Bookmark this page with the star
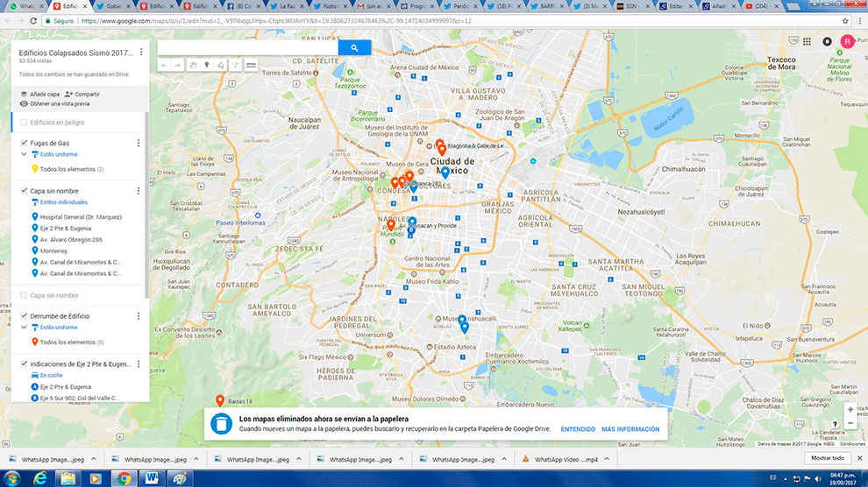 click(x=845, y=21)
